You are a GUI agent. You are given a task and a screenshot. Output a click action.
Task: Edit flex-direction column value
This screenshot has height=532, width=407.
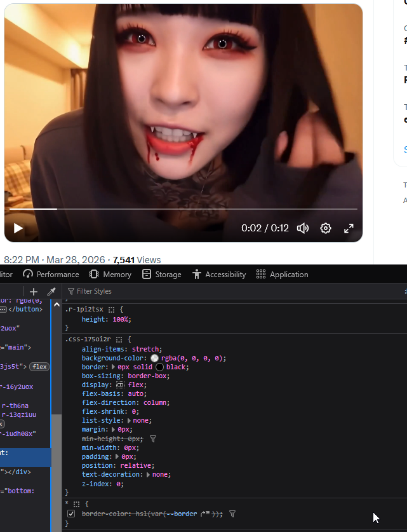pos(155,402)
